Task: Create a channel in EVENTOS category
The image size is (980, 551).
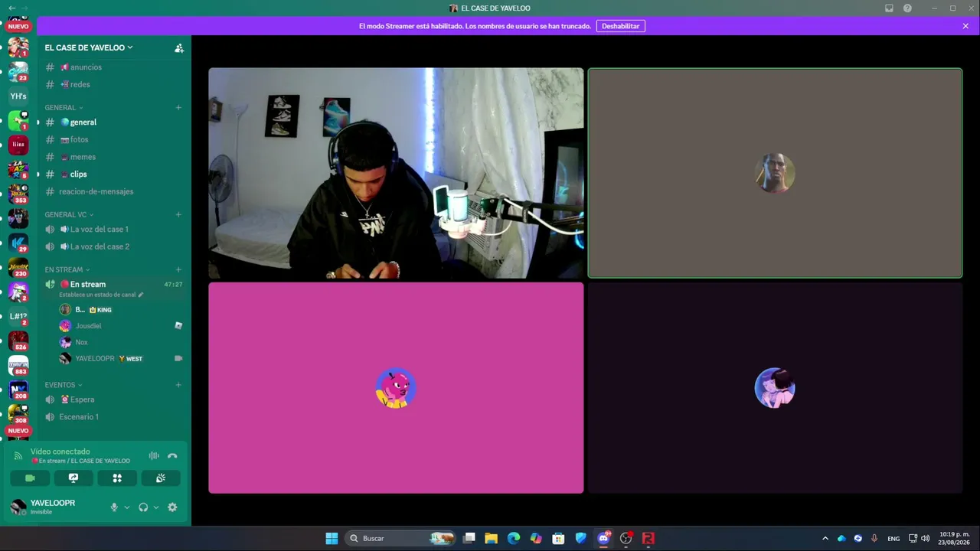Action: coord(178,385)
